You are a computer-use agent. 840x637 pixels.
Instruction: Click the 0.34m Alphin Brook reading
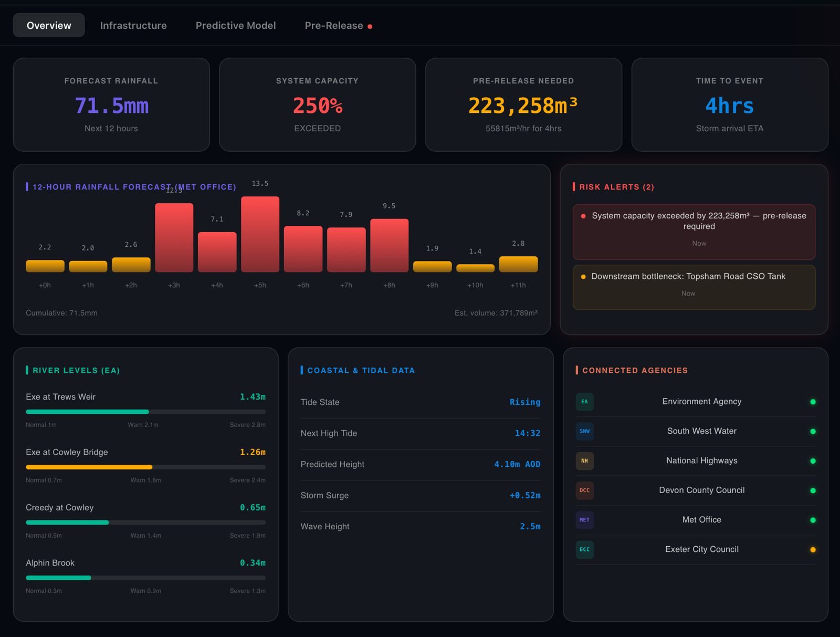pyautogui.click(x=253, y=563)
